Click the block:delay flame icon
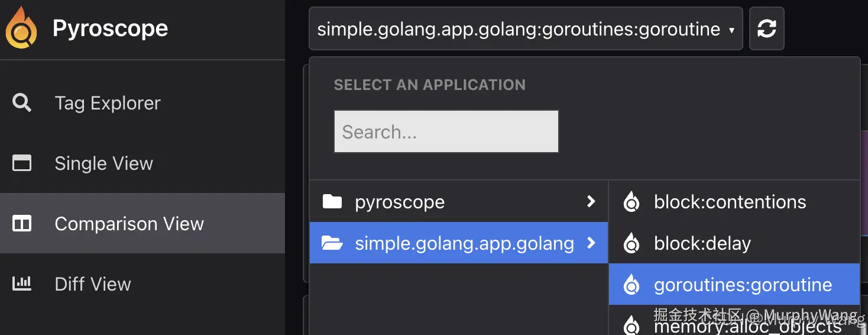868x335 pixels. point(631,243)
